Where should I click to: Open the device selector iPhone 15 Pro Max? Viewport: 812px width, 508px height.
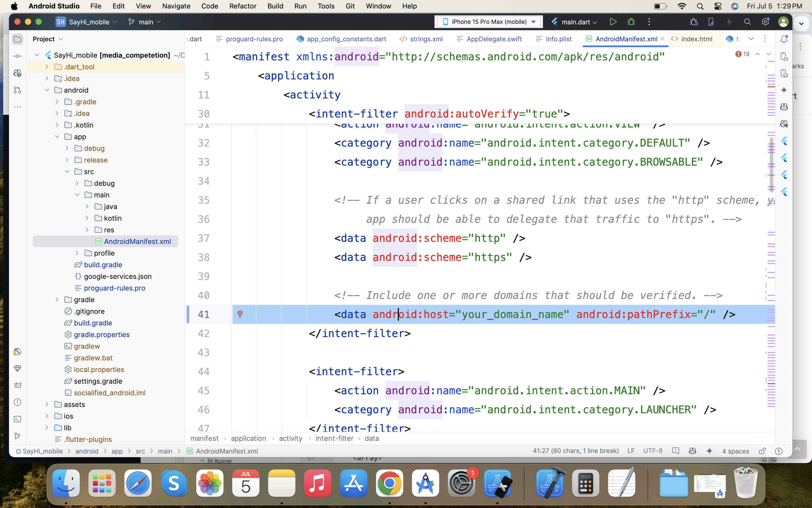pos(488,22)
